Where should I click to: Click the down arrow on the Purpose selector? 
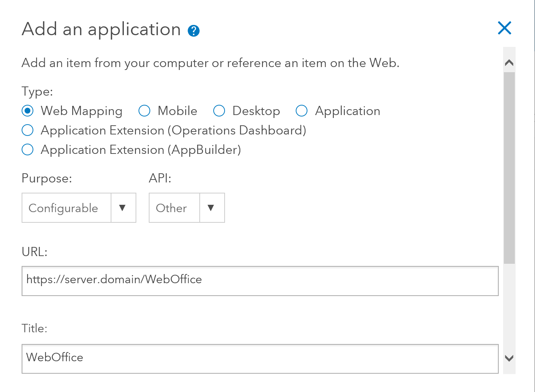[x=123, y=208]
